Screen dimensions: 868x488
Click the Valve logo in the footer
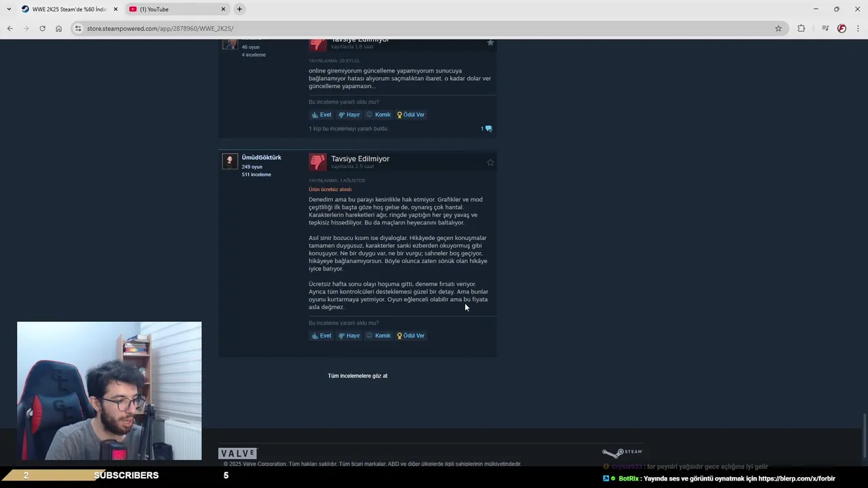click(237, 453)
